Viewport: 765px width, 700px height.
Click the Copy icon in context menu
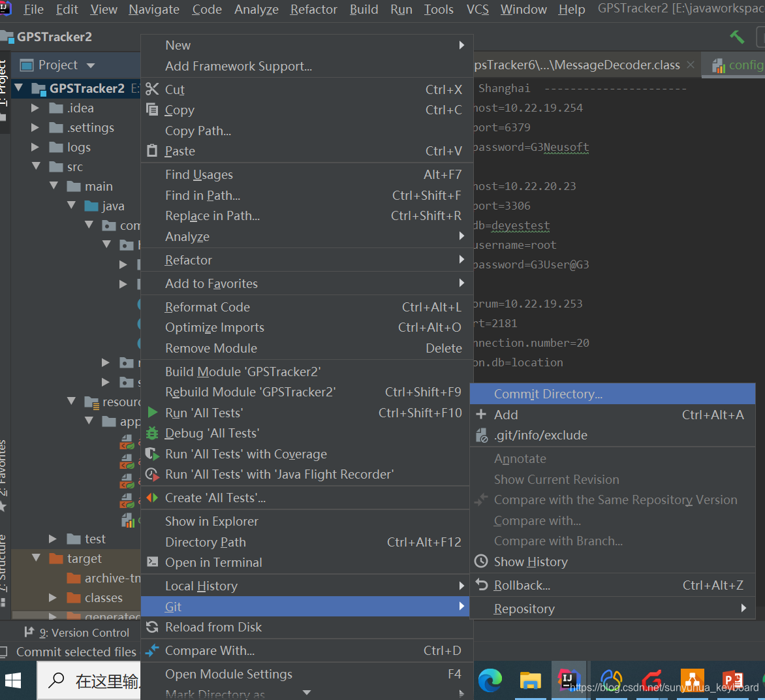click(152, 110)
